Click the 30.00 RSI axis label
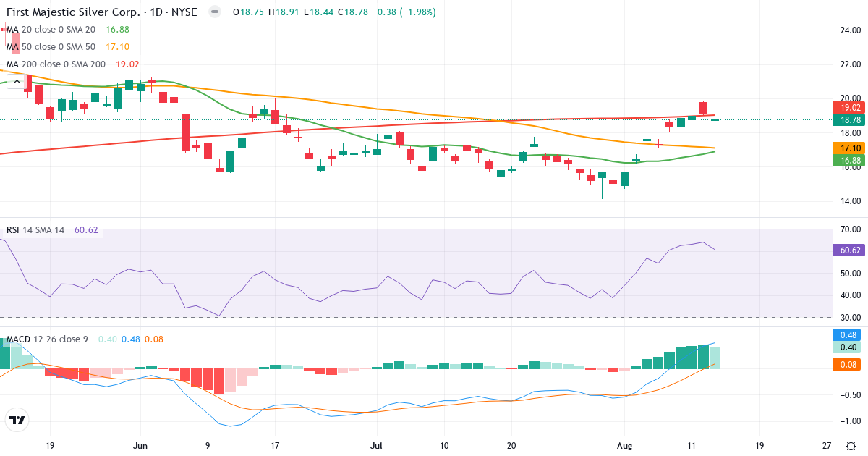 (x=849, y=317)
